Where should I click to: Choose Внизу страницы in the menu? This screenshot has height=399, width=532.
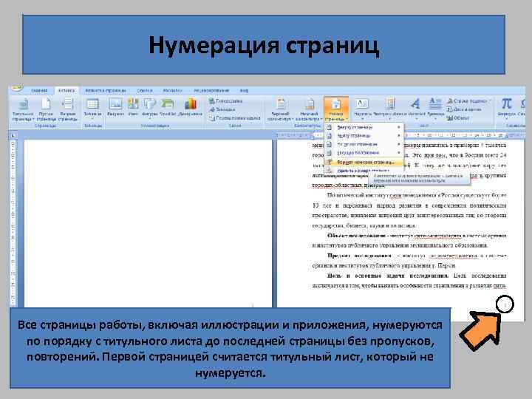[364, 135]
